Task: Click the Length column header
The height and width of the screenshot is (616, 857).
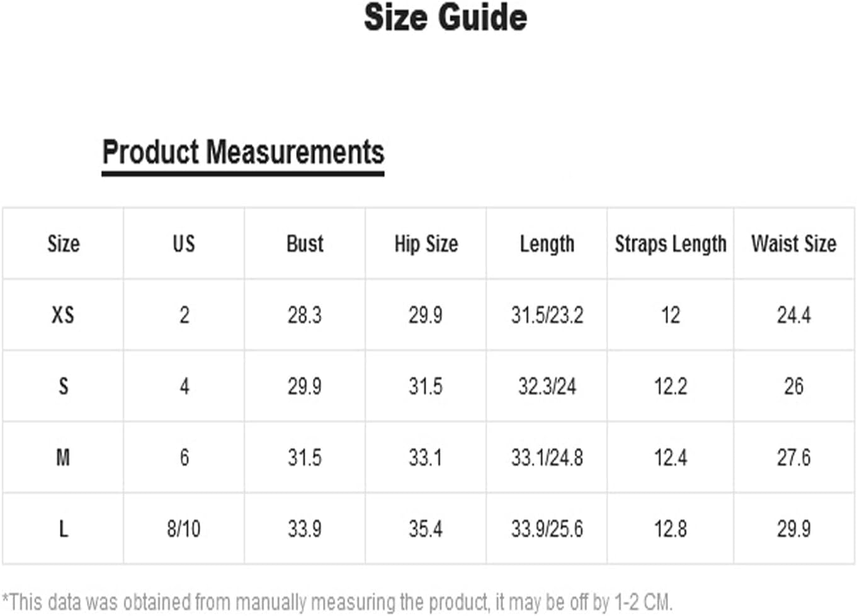Action: click(547, 244)
